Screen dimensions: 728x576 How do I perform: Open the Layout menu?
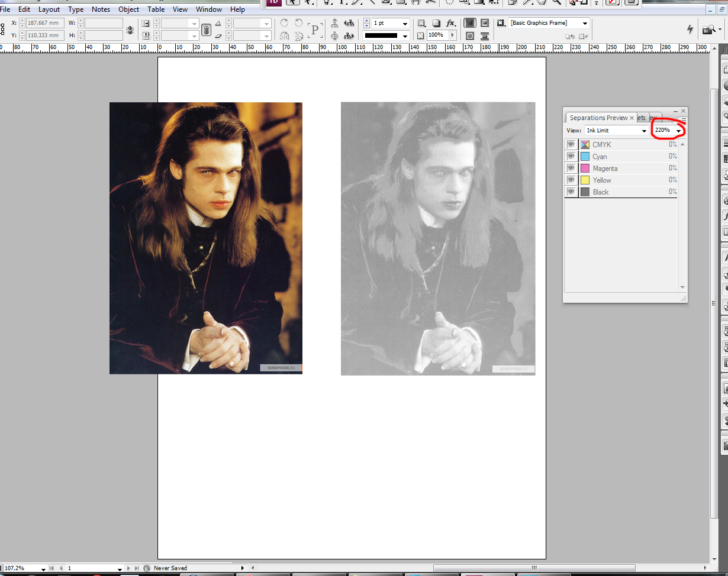(x=49, y=9)
